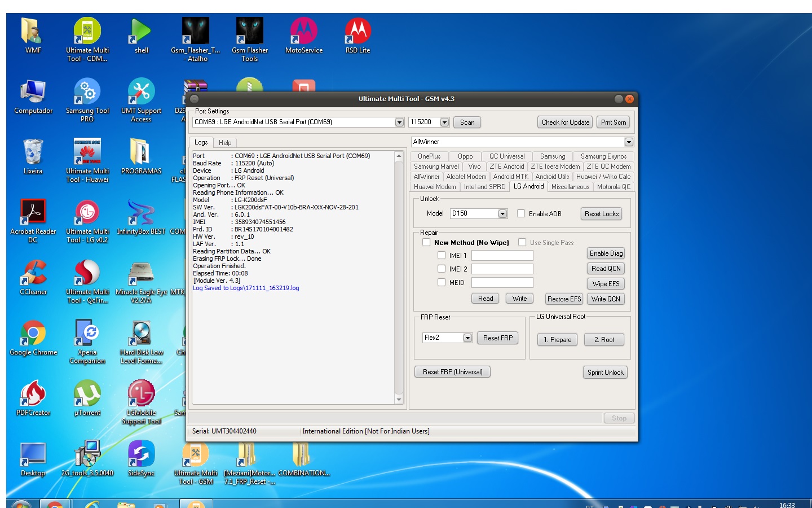Launch Acrobat Reader DC
Screen dimensions: 812x508
[x=33, y=221]
